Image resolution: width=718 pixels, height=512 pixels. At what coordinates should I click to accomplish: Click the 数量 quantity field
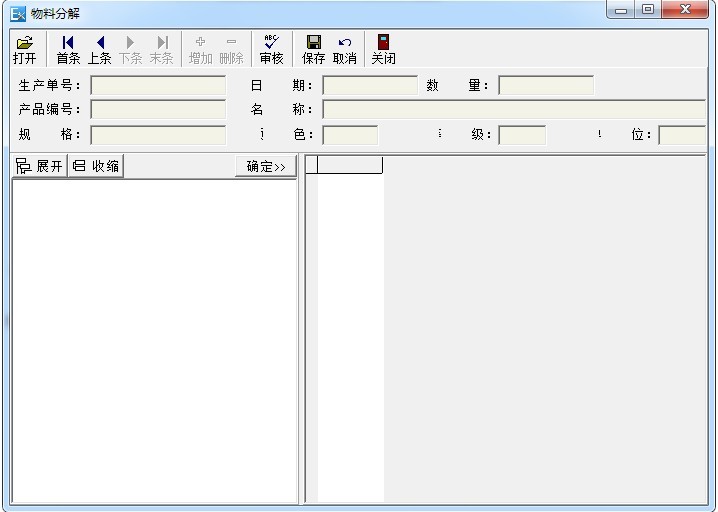[546, 85]
